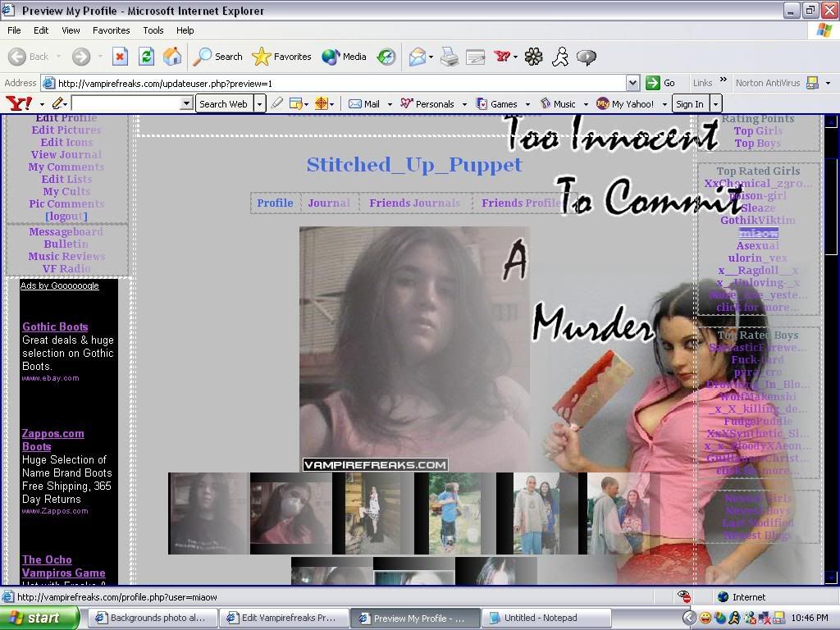Go to the Home page icon
The height and width of the screenshot is (630, 840).
click(172, 57)
